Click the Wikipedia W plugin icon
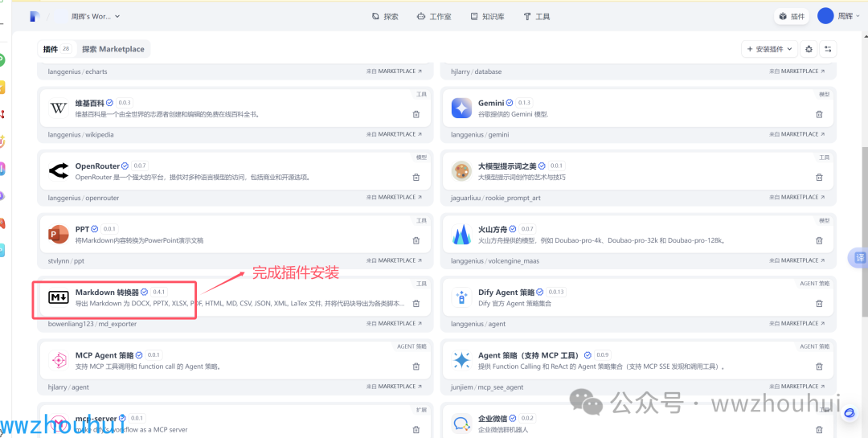868x438 pixels. pyautogui.click(x=58, y=108)
